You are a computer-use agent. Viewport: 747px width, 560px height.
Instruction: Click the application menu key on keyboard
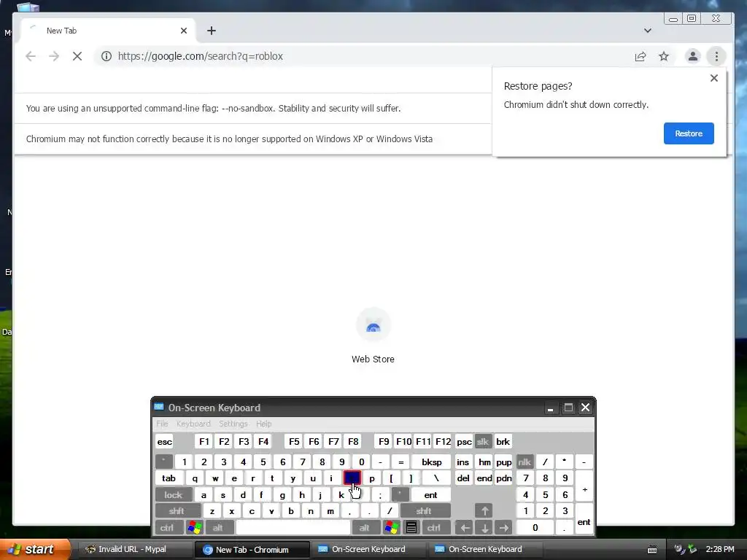coord(411,528)
